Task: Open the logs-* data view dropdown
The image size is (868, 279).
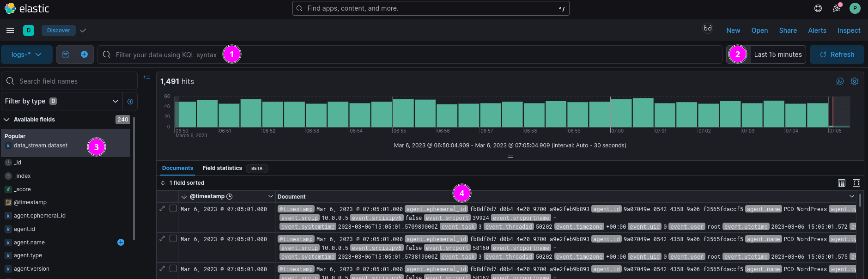Action: point(26,55)
